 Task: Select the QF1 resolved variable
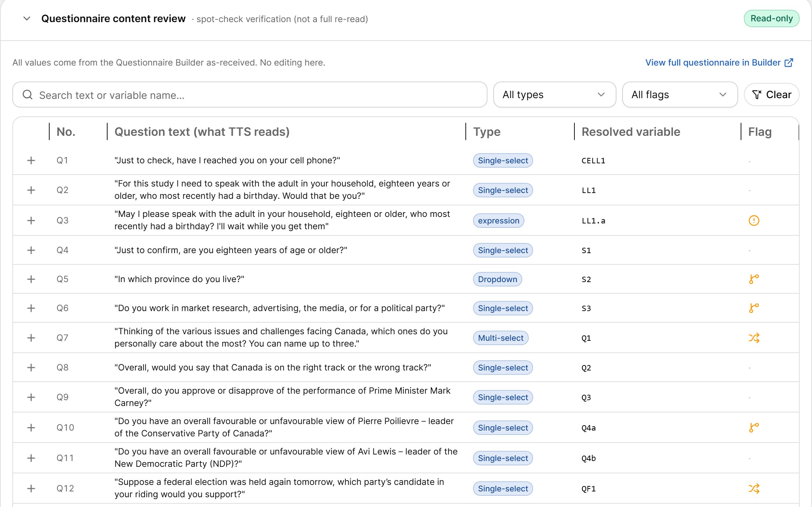(x=589, y=489)
